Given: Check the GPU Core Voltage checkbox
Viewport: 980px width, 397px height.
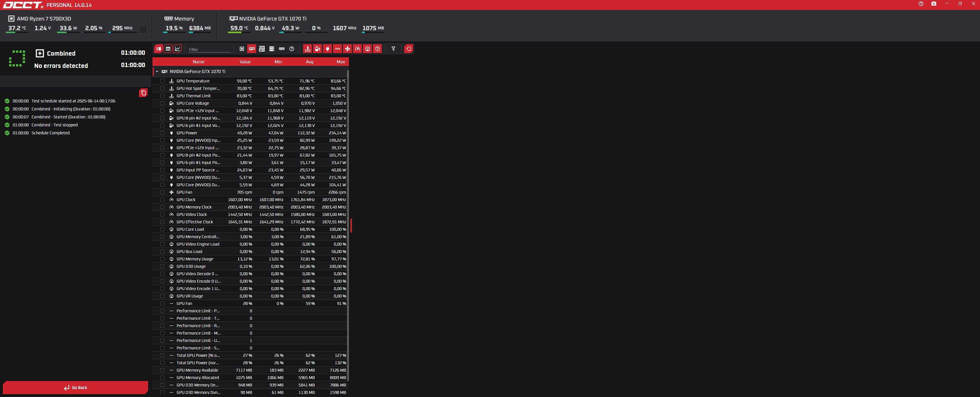Looking at the screenshot, I should pos(162,103).
